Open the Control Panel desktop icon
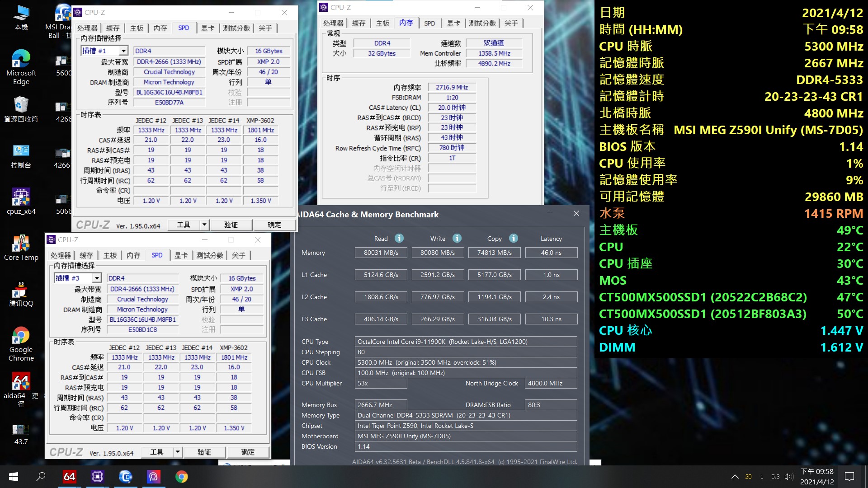The image size is (868, 488). [x=21, y=156]
